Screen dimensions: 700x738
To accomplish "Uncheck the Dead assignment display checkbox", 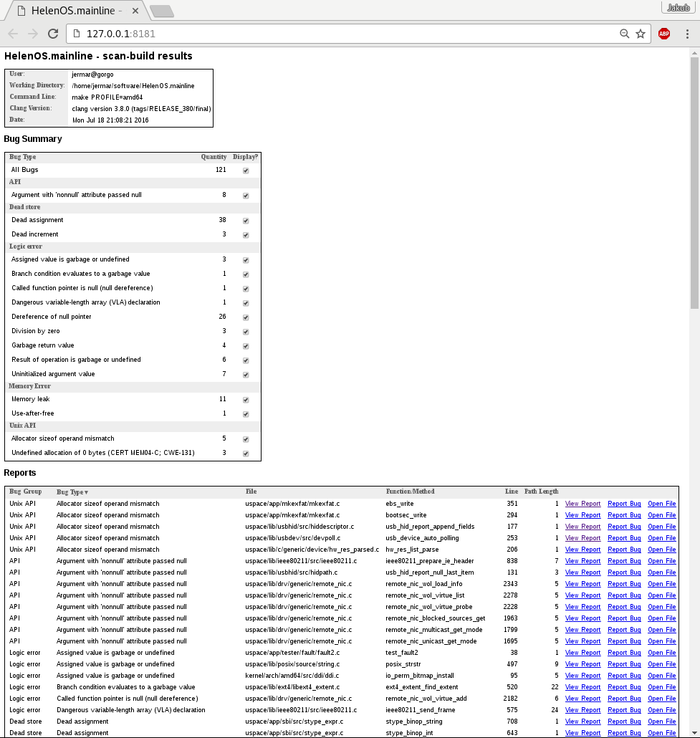I will click(246, 220).
